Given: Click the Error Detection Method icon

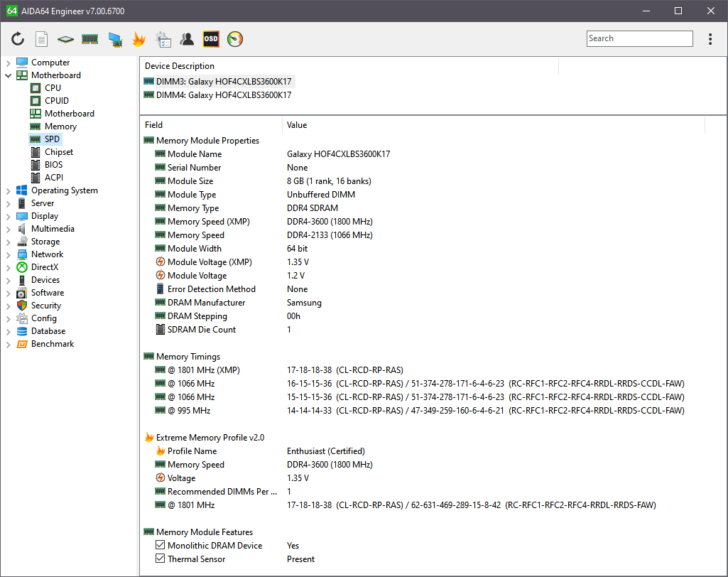Looking at the screenshot, I should (161, 289).
